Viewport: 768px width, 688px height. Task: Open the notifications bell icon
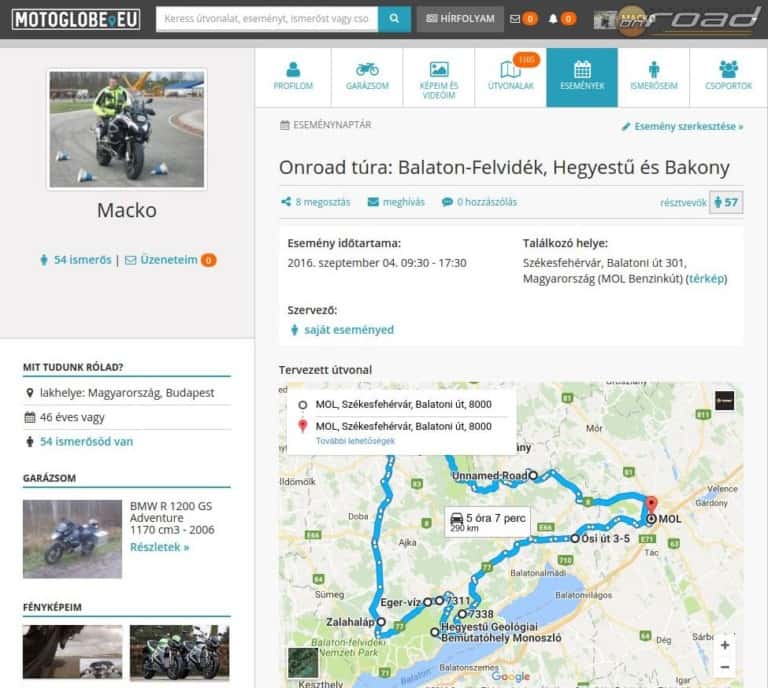click(553, 19)
